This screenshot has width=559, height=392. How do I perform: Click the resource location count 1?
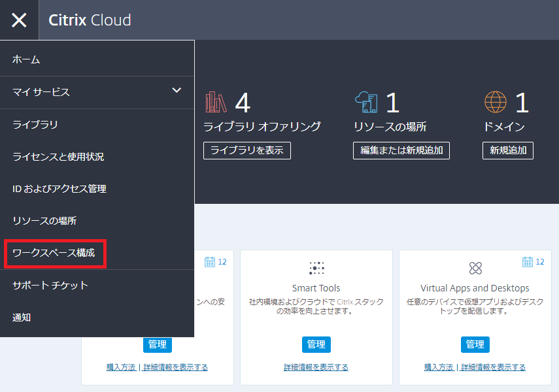[x=393, y=103]
